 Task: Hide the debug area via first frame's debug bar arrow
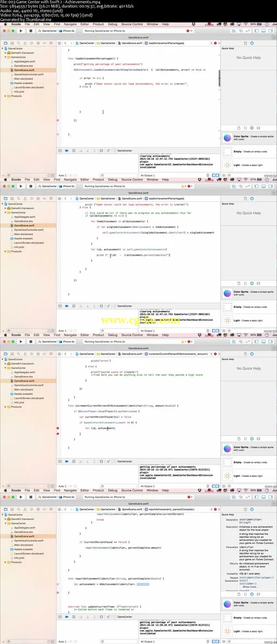60,151
